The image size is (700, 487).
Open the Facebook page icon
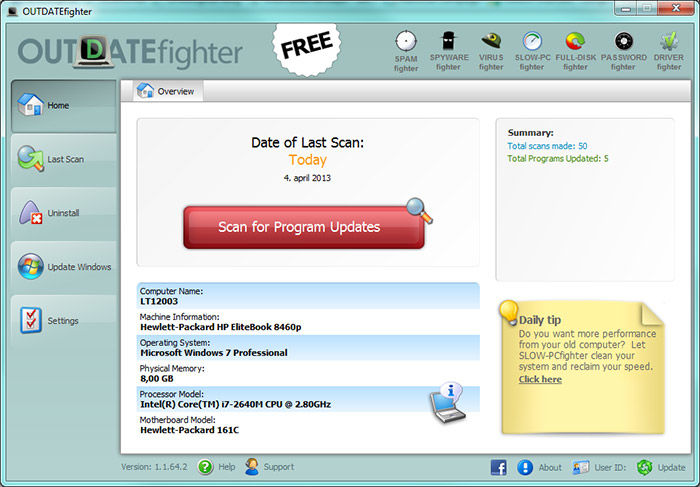499,467
